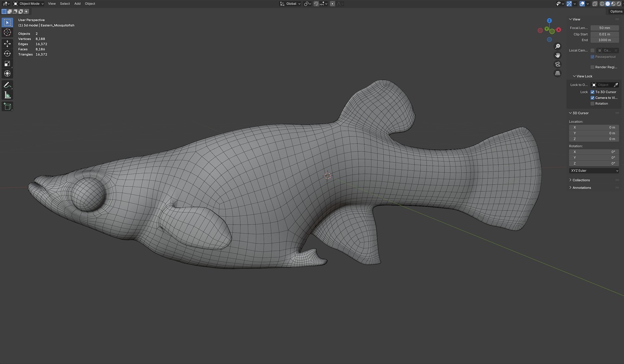Viewport: 624px width, 364px height.
Task: Toggle viewport overlays display
Action: coord(582,4)
